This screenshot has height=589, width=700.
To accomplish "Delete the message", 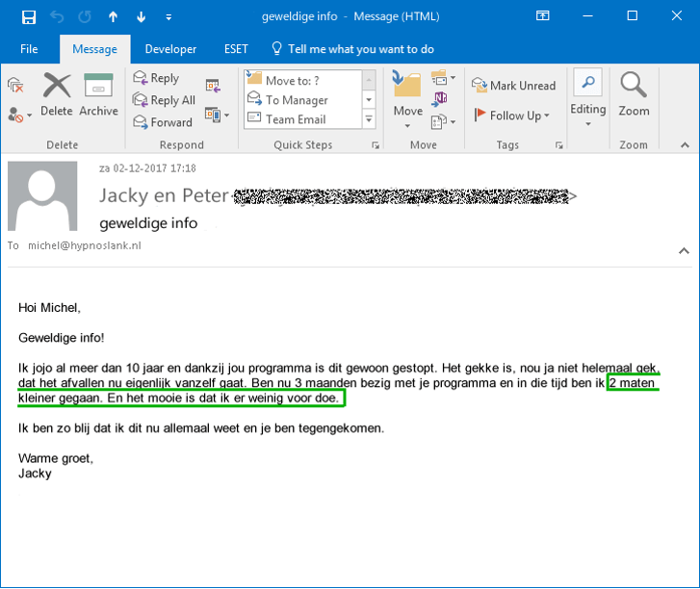I will point(57,94).
